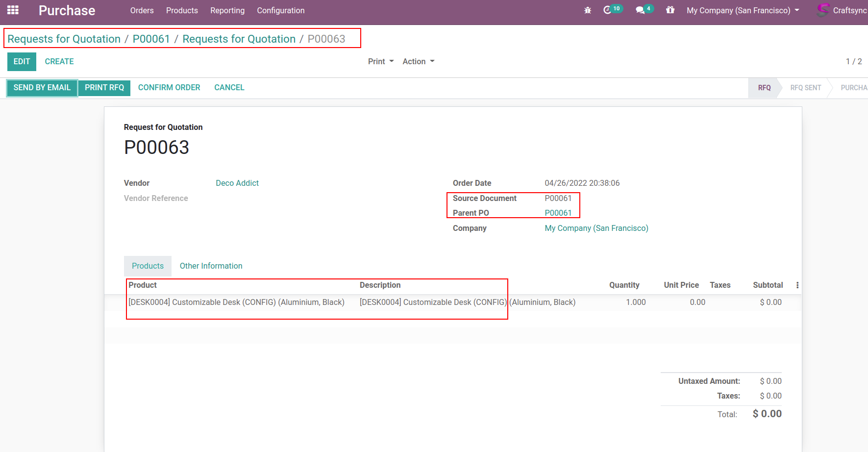Click the Confirm Order button

click(x=169, y=88)
